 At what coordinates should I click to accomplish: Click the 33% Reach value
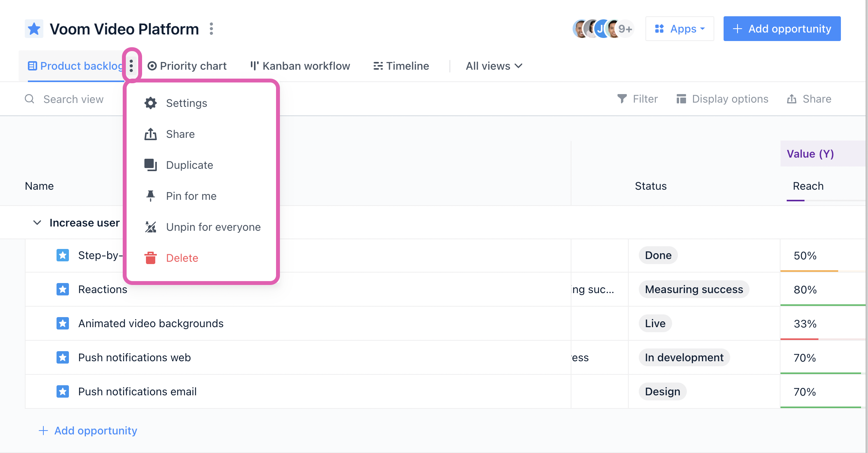point(805,324)
